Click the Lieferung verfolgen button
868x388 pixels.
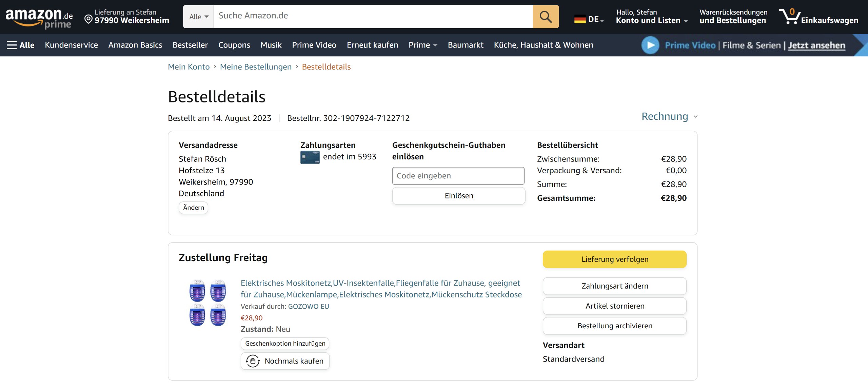(x=614, y=259)
